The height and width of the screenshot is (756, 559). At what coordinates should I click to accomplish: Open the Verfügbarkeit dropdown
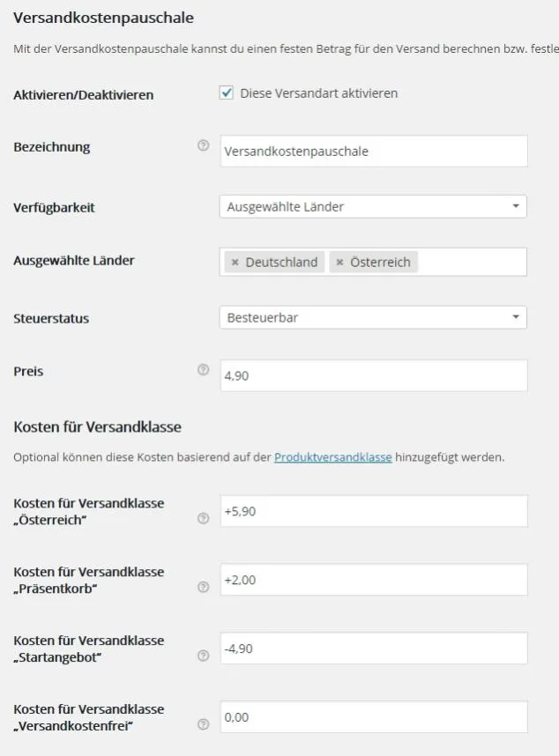373,206
